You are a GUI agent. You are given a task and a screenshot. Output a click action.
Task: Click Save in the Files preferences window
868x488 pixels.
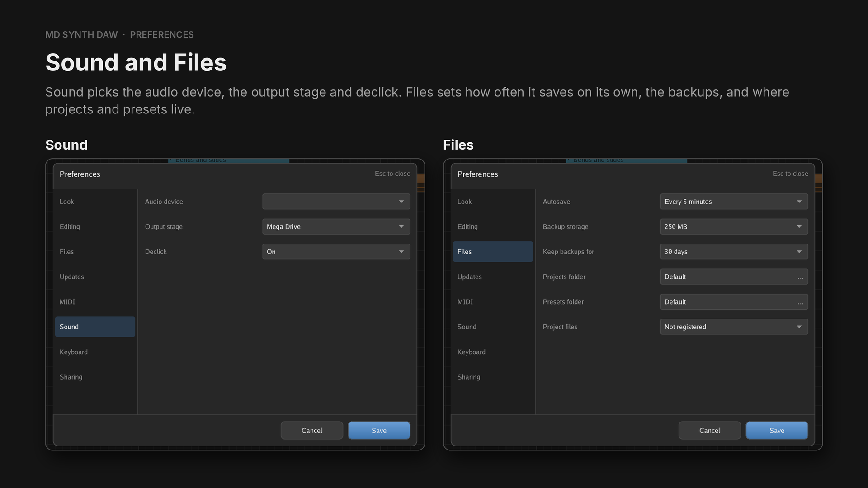(x=777, y=431)
